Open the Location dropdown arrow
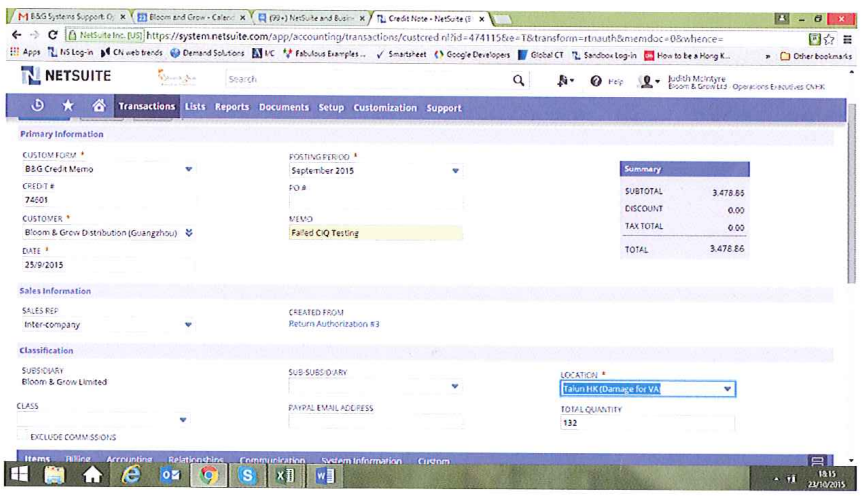The width and height of the screenshot is (861, 496). 728,389
